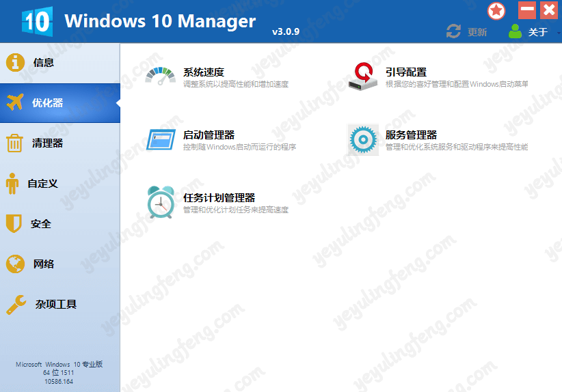Click the wrench 杂项工具 icon
Viewport: 562px width, 392px height.
click(x=16, y=305)
